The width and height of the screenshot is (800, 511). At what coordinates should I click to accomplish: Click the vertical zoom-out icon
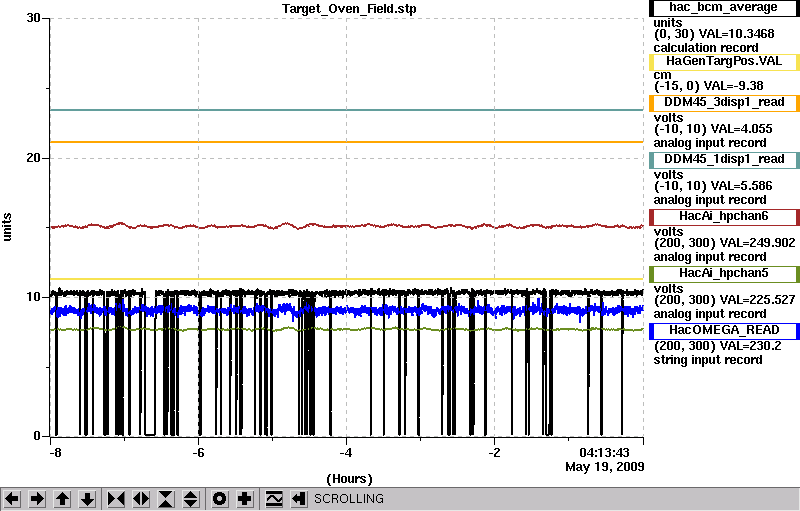click(191, 498)
